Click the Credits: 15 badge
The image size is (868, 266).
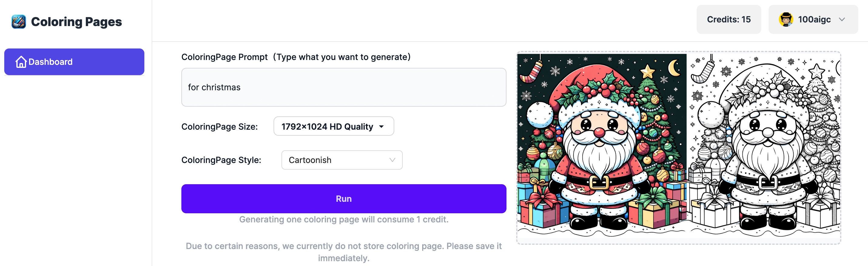tap(729, 19)
